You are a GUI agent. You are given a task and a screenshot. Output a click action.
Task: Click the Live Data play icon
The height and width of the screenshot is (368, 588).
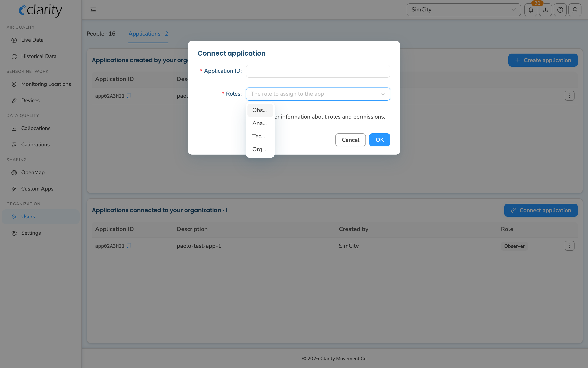coord(14,40)
